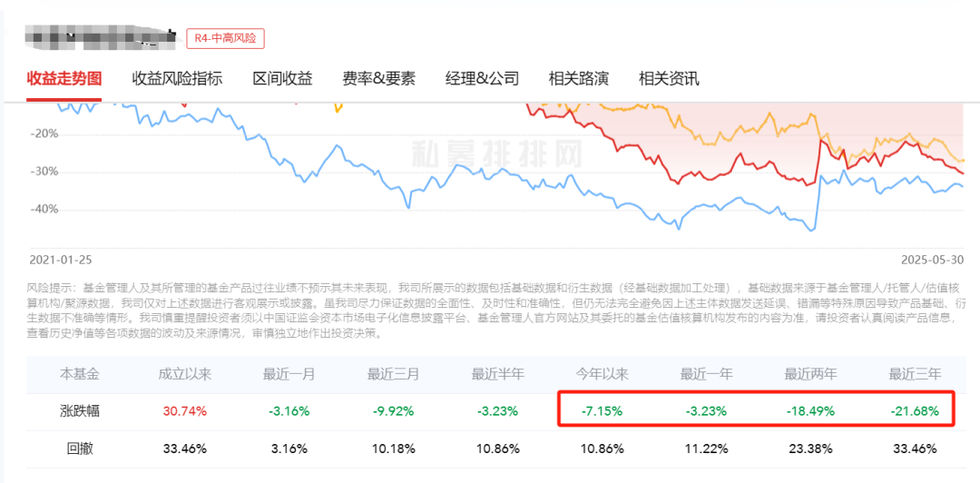Viewport: 980px width, 483px height.
Task: Switch to the 收益风险指标 tab
Action: [178, 79]
